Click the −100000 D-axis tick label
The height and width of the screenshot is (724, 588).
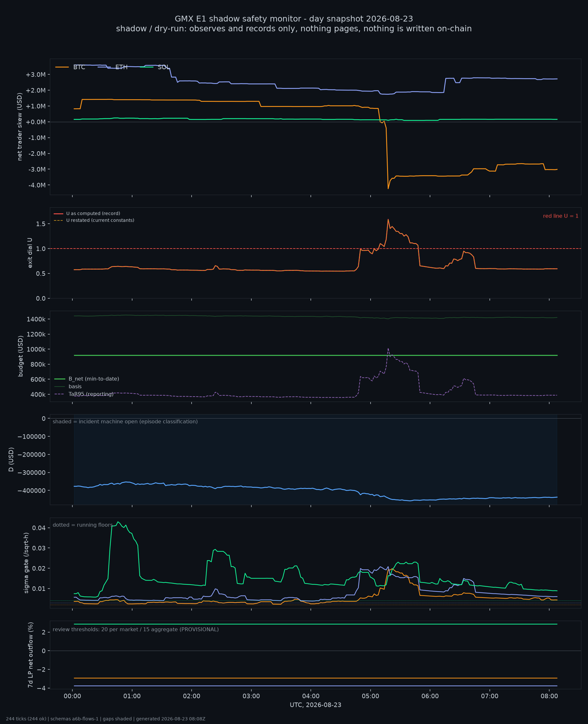pos(32,437)
